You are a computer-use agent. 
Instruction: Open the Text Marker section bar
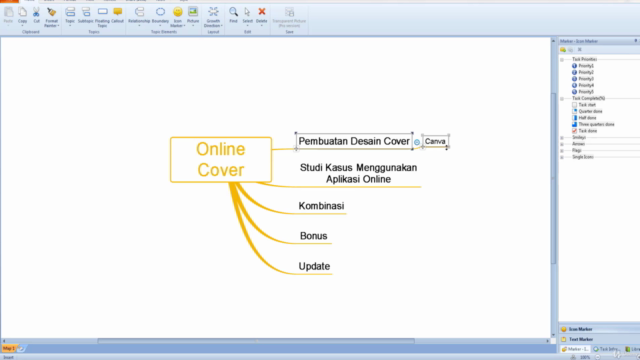(x=599, y=339)
